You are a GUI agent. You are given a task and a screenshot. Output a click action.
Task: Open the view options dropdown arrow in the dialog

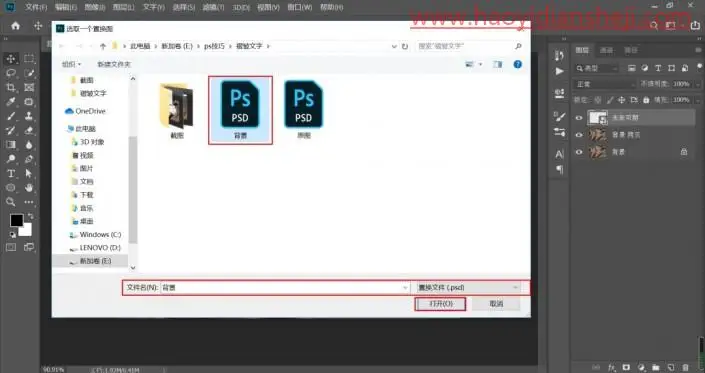click(x=480, y=64)
